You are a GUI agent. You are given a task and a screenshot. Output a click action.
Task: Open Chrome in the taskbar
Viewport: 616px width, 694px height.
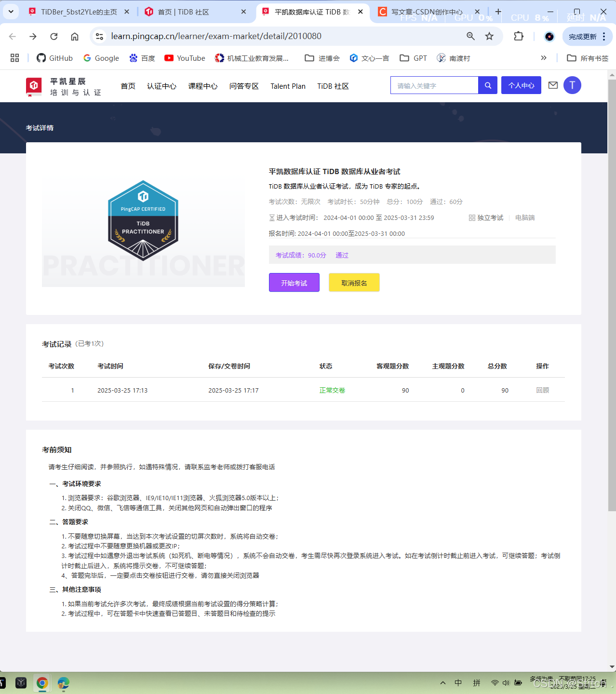[42, 683]
